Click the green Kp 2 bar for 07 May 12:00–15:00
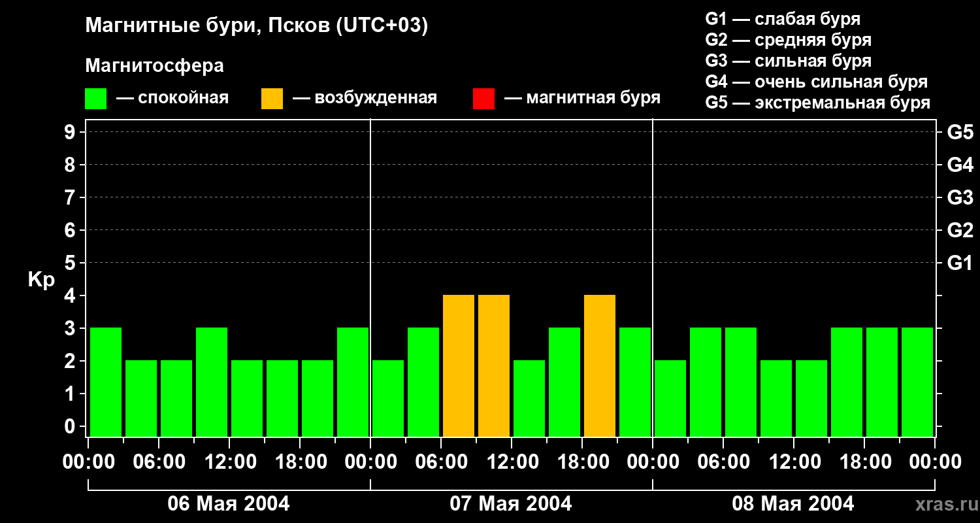Image resolution: width=980 pixels, height=523 pixels. pos(529,399)
